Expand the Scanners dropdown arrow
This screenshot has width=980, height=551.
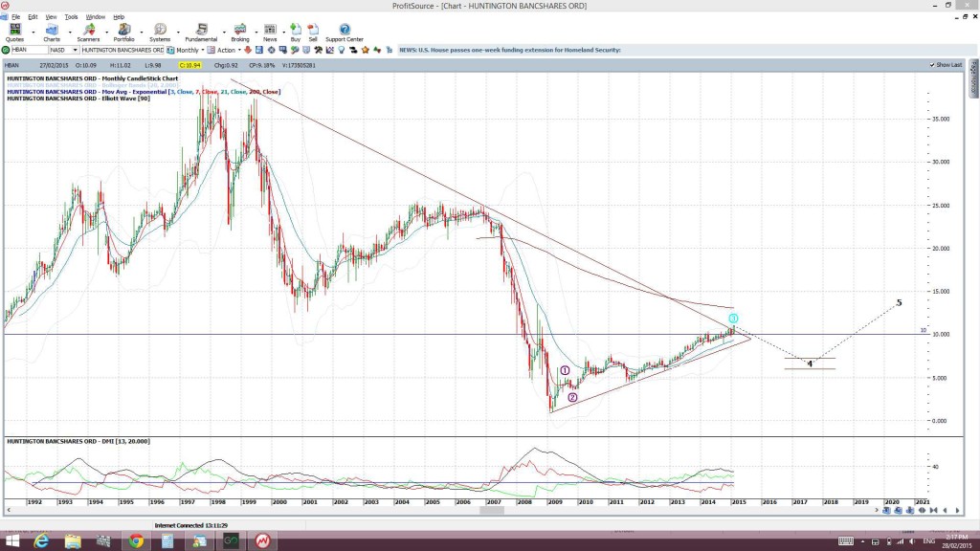pos(106,32)
